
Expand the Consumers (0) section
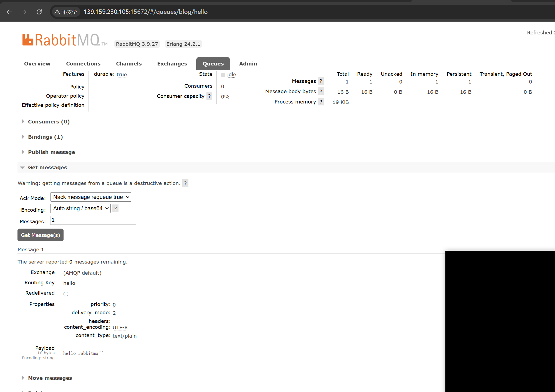point(49,122)
